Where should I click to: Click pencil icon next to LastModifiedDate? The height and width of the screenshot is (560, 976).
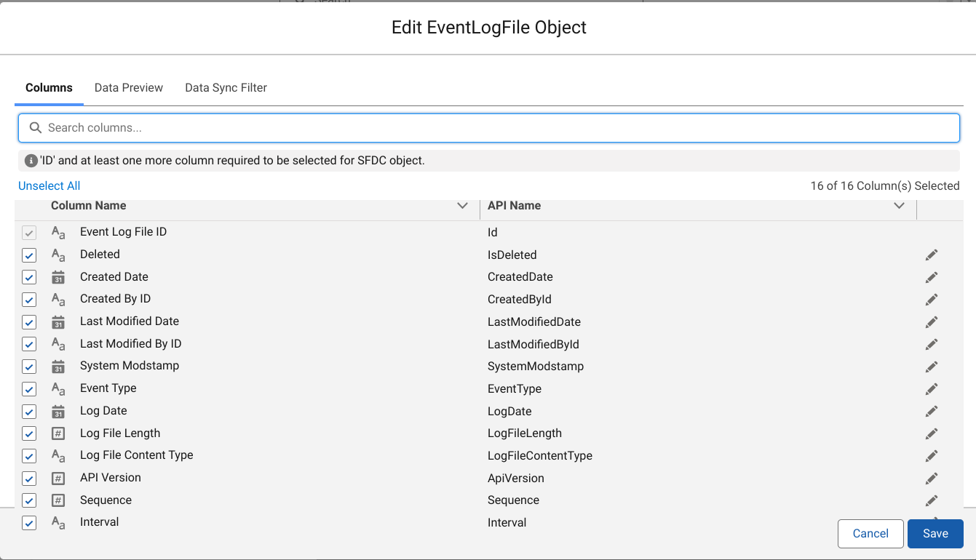click(932, 322)
